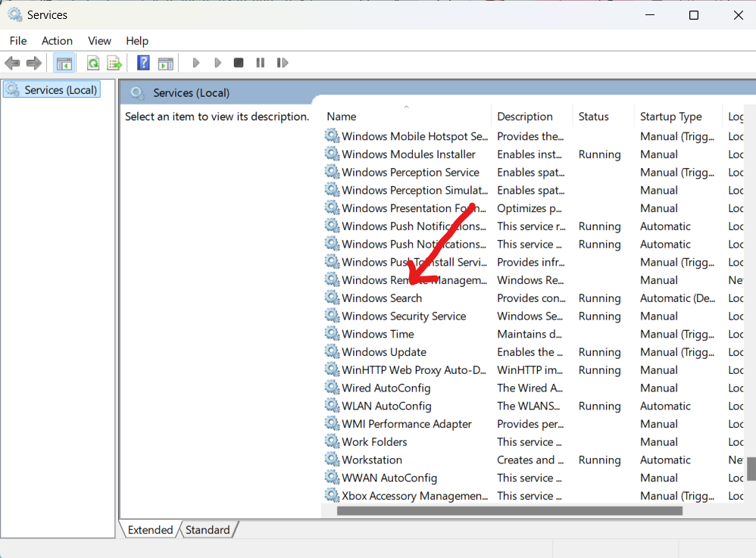This screenshot has height=558, width=756.
Task: Select the Windows Update service
Action: 383,351
